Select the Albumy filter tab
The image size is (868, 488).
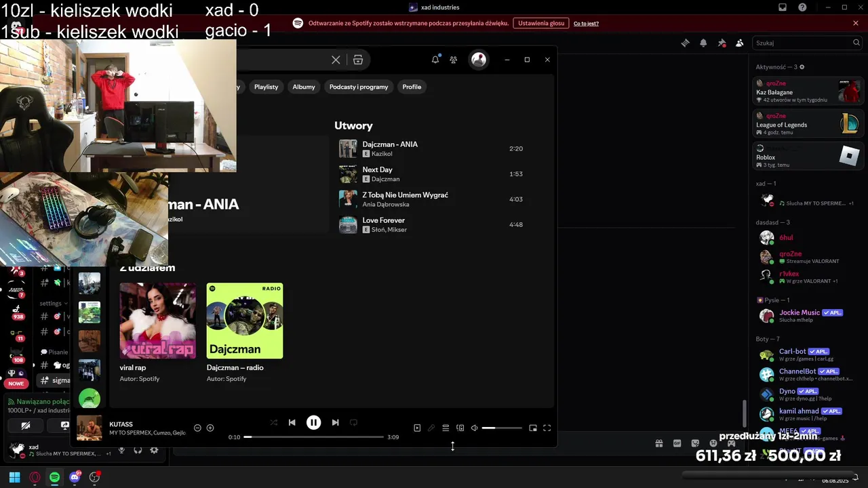point(304,87)
